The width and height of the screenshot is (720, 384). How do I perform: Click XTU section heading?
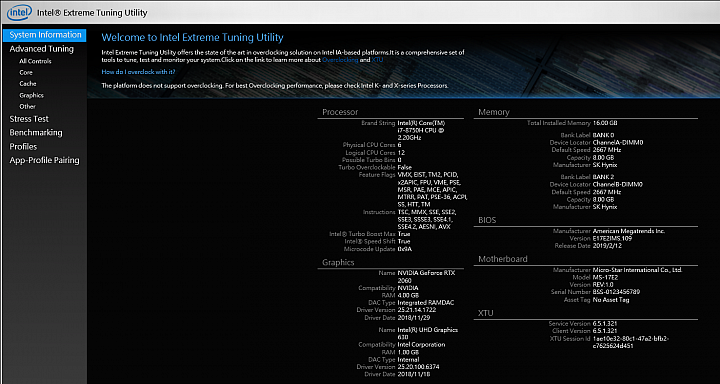pos(485,313)
